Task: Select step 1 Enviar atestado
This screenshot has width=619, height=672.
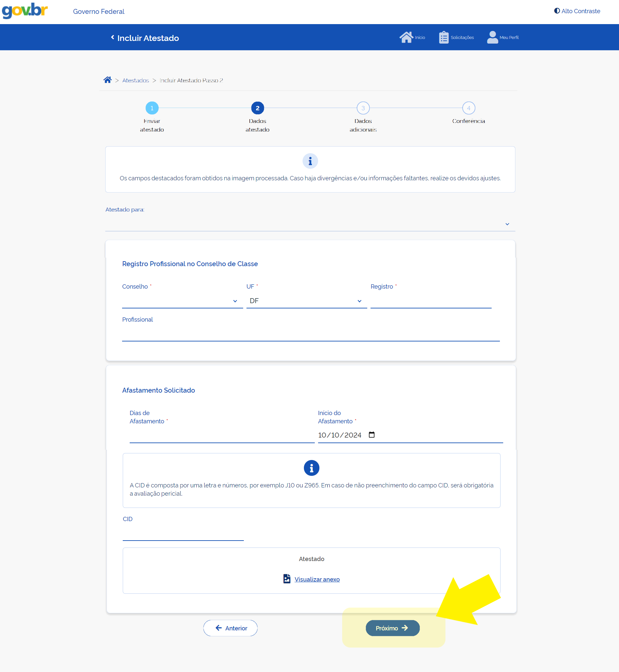Action: click(152, 108)
